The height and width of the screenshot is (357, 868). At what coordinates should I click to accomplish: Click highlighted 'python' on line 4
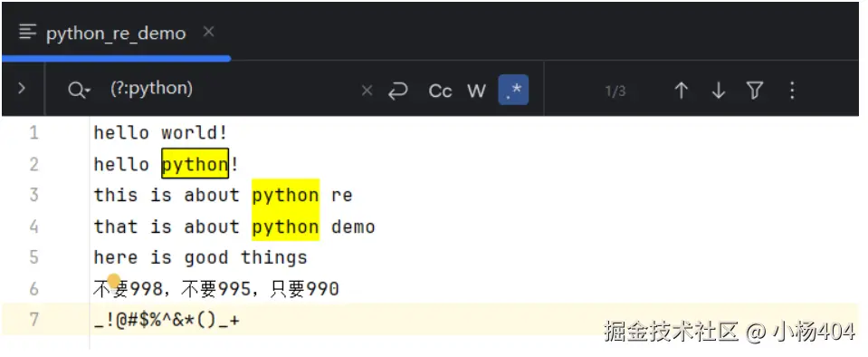[x=286, y=226]
